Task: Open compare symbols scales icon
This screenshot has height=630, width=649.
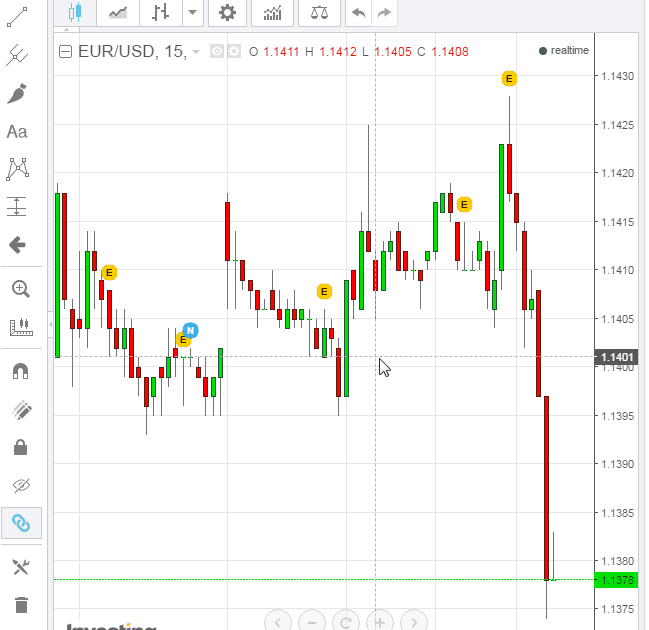Action: pyautogui.click(x=319, y=13)
